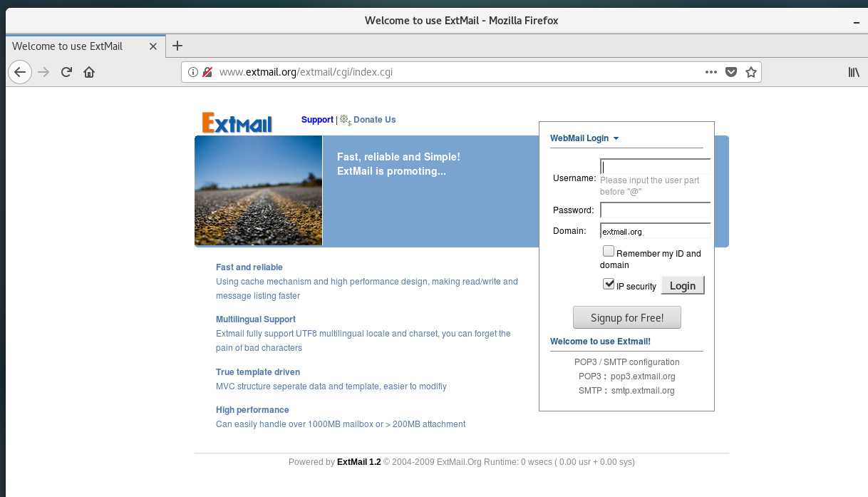Open the Library sidebar icon
The image size is (868, 497).
853,72
